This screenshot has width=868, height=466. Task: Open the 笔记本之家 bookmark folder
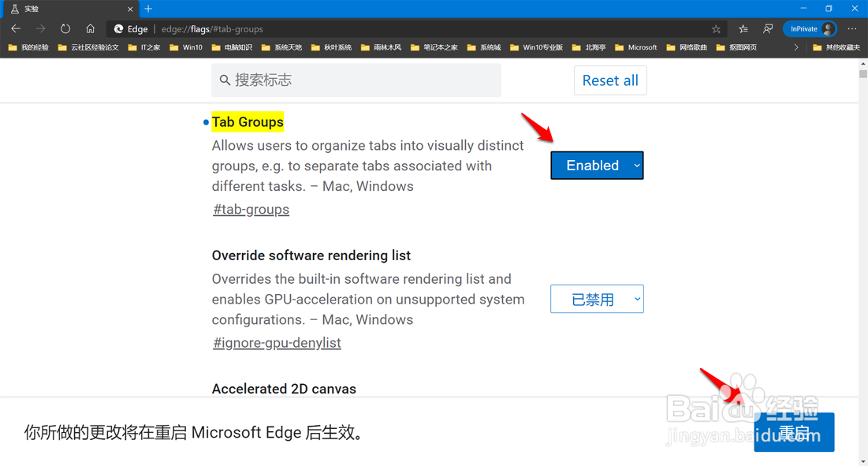pyautogui.click(x=434, y=47)
